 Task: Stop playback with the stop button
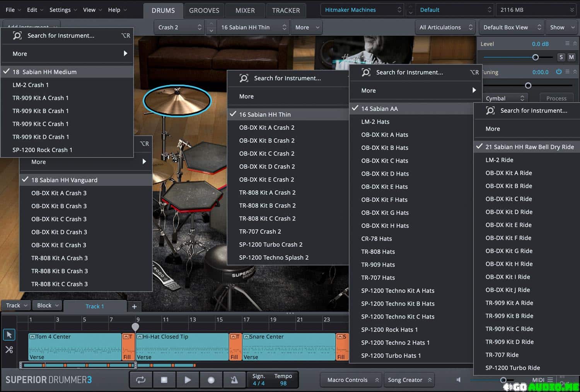(x=164, y=380)
